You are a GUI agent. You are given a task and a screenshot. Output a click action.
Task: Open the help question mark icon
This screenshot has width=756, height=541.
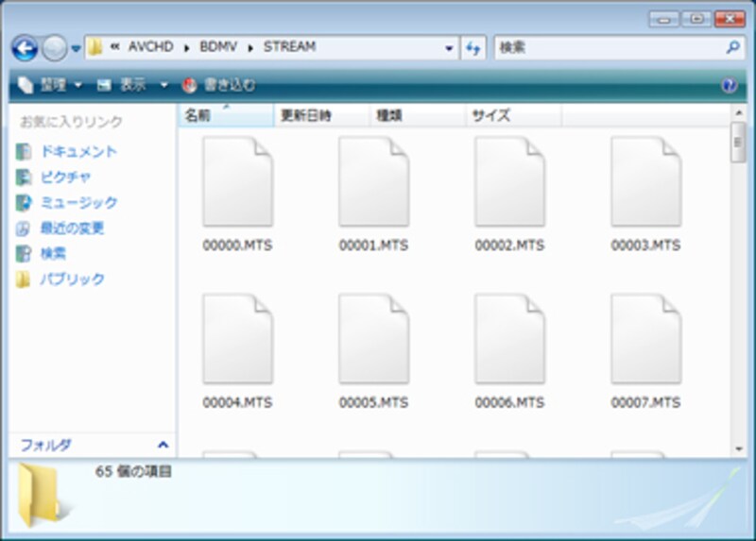pos(729,85)
